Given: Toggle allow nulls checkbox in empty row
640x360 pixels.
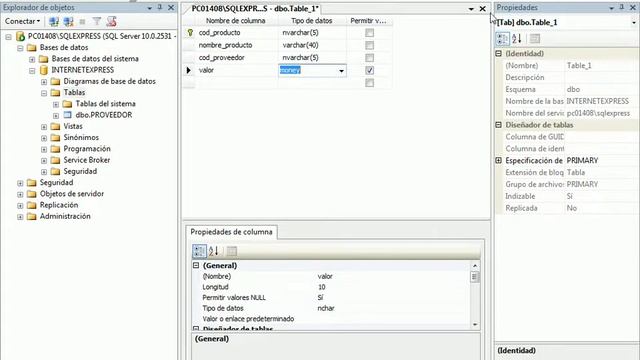Looking at the screenshot, I should pyautogui.click(x=369, y=83).
